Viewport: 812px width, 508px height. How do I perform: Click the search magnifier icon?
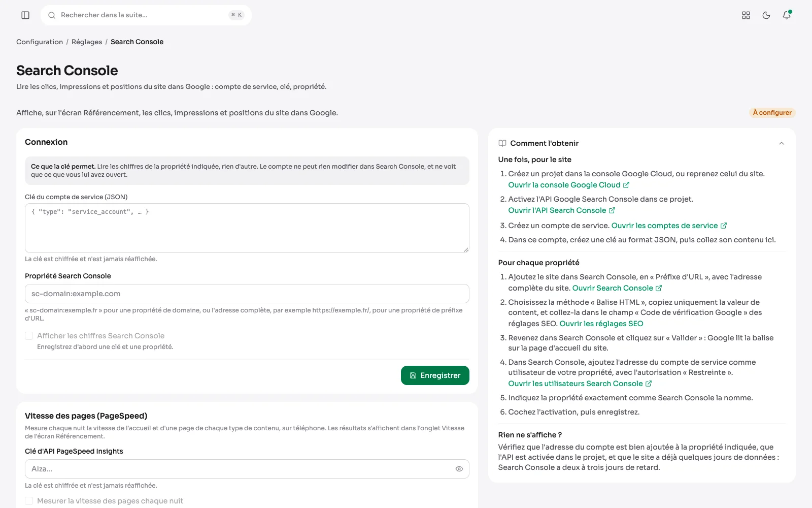tap(52, 15)
